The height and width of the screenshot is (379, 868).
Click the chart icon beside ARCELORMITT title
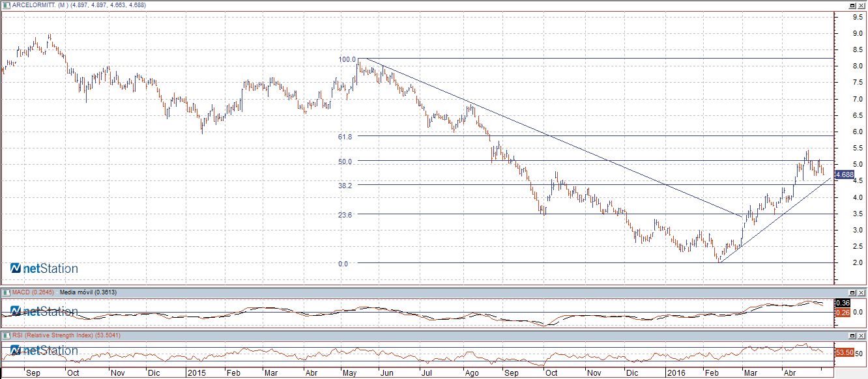5,5
